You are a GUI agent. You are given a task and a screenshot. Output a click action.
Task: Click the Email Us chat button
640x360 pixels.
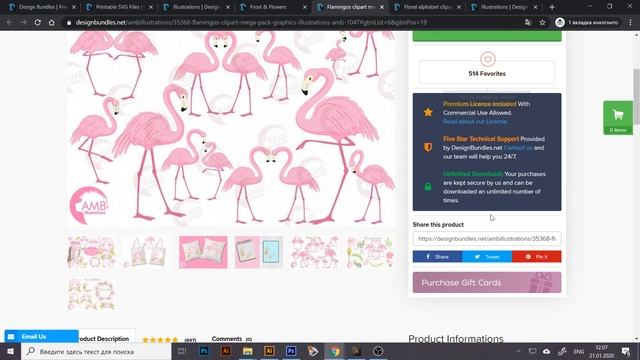[x=41, y=336]
